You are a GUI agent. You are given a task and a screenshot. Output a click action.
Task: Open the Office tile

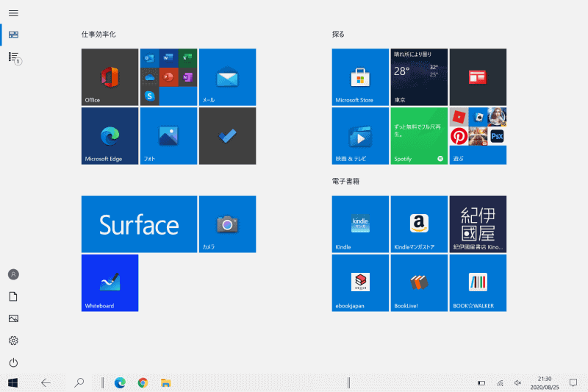click(x=110, y=77)
